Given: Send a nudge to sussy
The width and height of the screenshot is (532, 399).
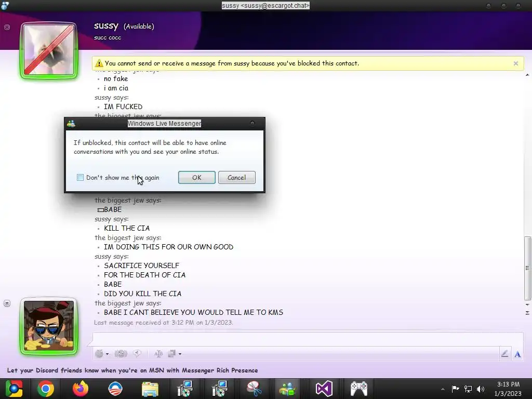Looking at the screenshot, I should [121, 353].
